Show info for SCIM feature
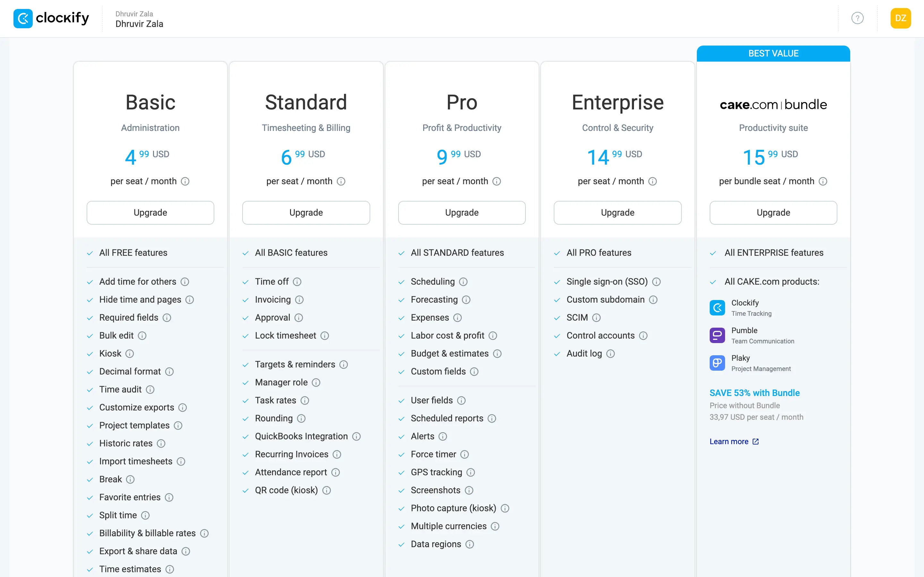This screenshot has height=577, width=924. (x=596, y=318)
